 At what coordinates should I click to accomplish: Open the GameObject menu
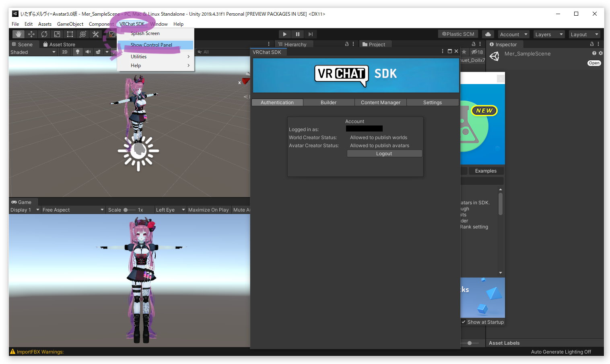tap(70, 24)
